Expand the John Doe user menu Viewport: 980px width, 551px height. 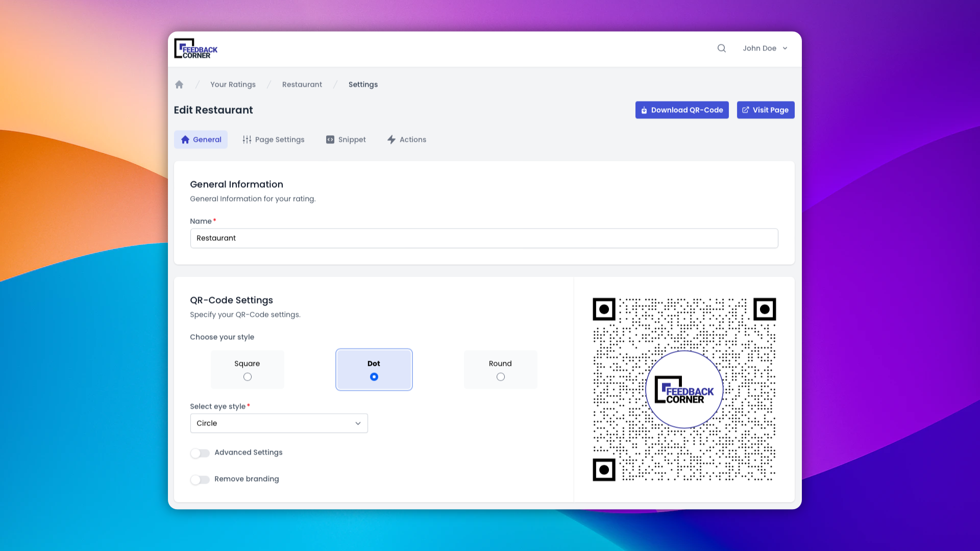(x=765, y=48)
